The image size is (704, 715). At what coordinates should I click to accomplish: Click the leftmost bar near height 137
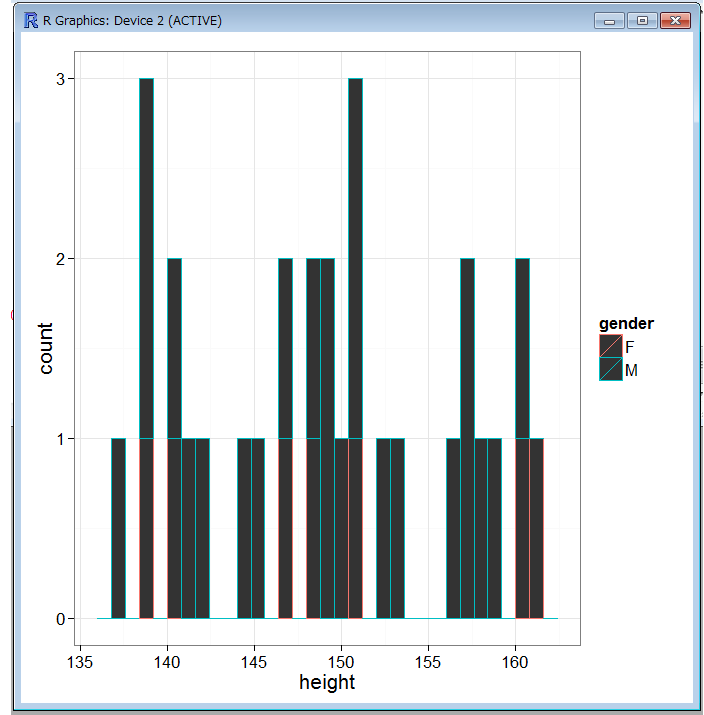click(119, 528)
